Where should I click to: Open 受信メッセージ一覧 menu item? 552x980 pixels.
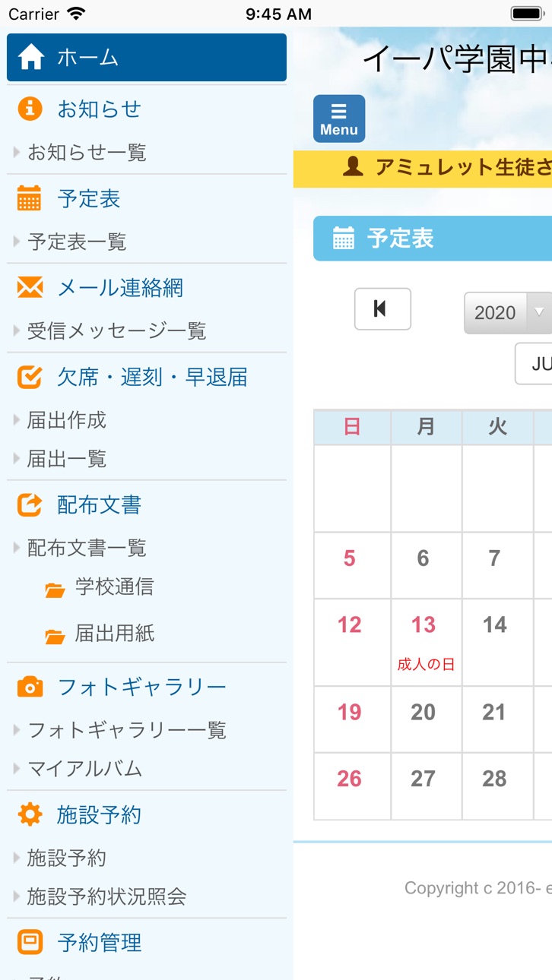pyautogui.click(x=117, y=330)
